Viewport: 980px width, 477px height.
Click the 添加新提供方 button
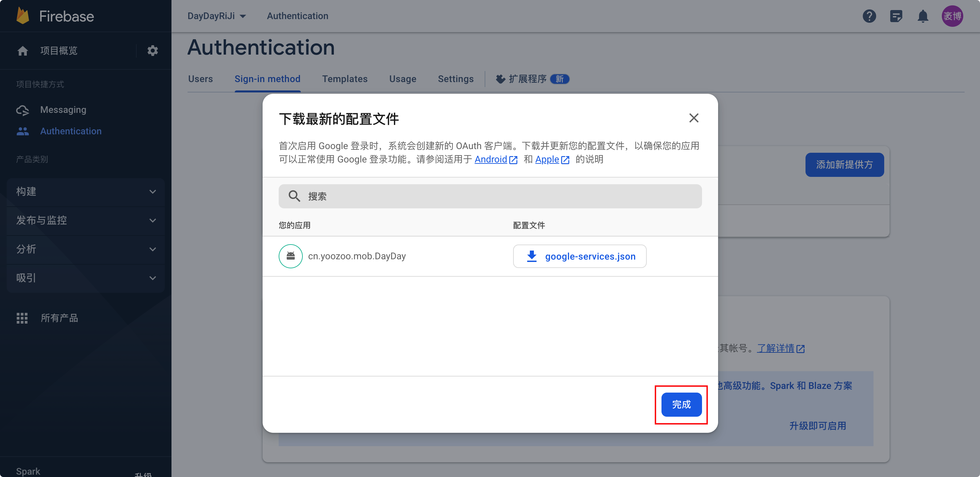844,165
